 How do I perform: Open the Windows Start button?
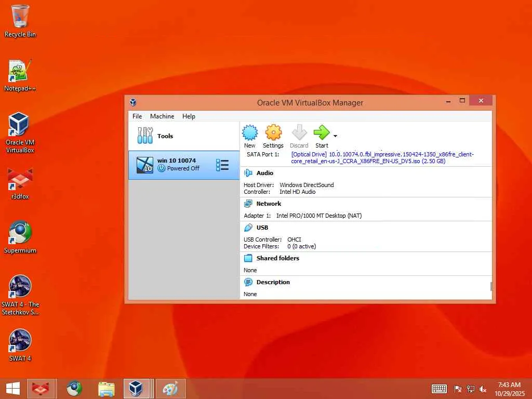13,389
